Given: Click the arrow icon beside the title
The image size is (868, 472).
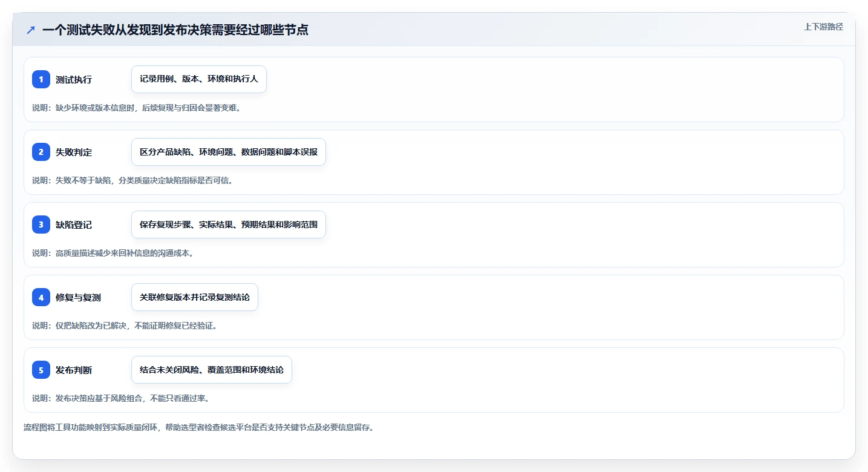Looking at the screenshot, I should click(31, 30).
